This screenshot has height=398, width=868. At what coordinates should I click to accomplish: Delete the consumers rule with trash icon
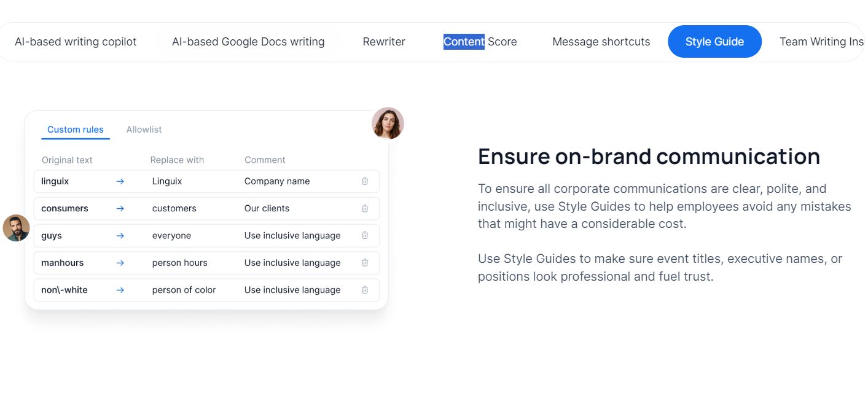click(x=365, y=208)
